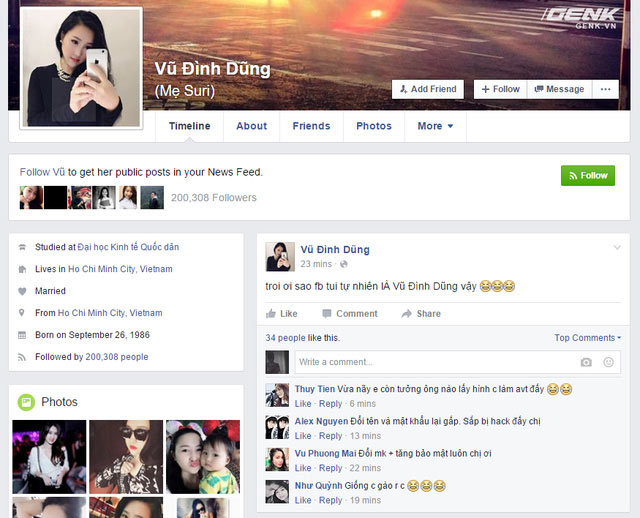
Task: Open Như Quỳnh's profile name
Action: click(x=318, y=485)
